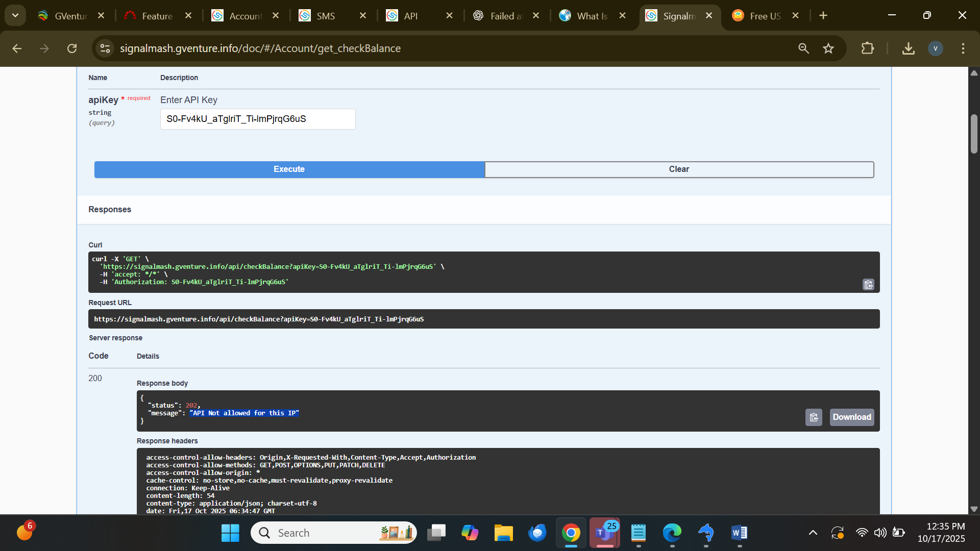Open the Chrome extensions puzzle icon
The width and height of the screenshot is (980, 551).
(x=867, y=48)
